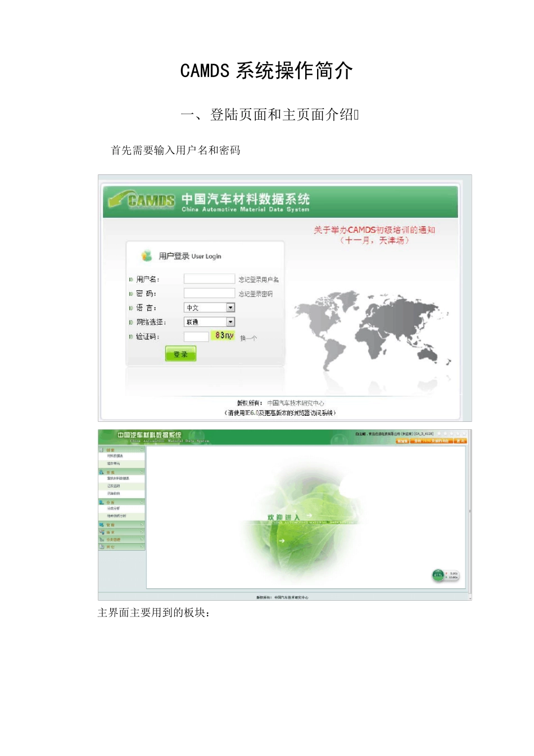
Task: Open 材料数据表 under the 创建 section
Action: [115, 456]
